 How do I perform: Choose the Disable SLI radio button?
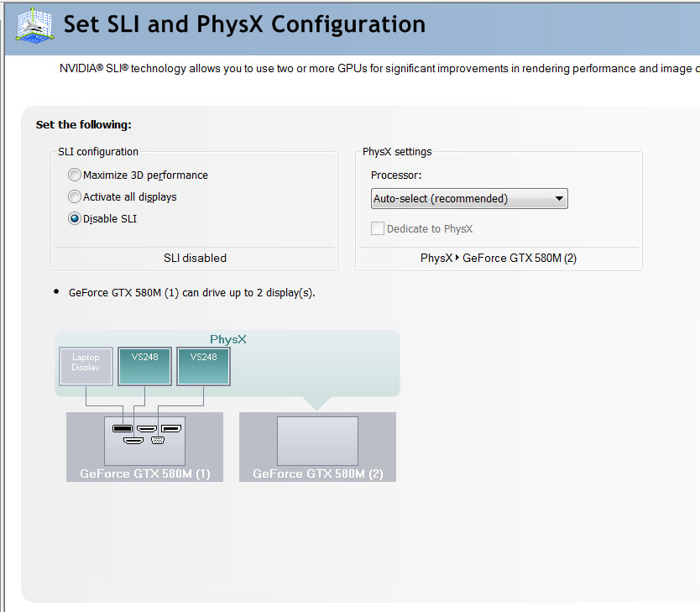pos(75,218)
